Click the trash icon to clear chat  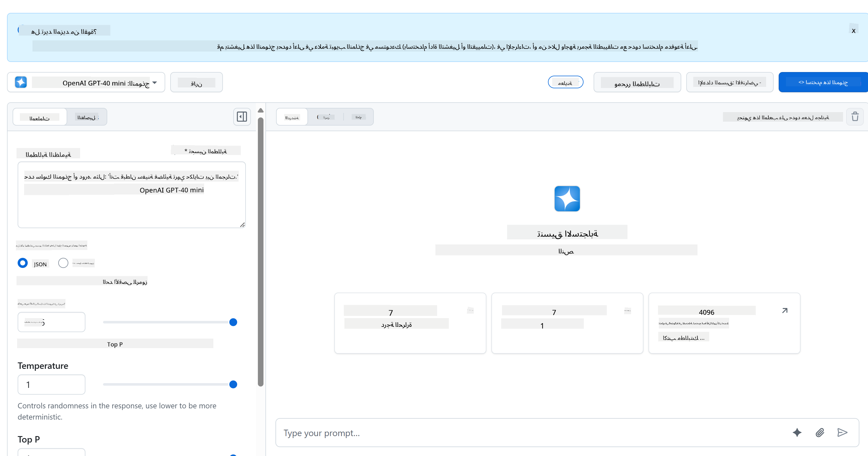tap(855, 117)
